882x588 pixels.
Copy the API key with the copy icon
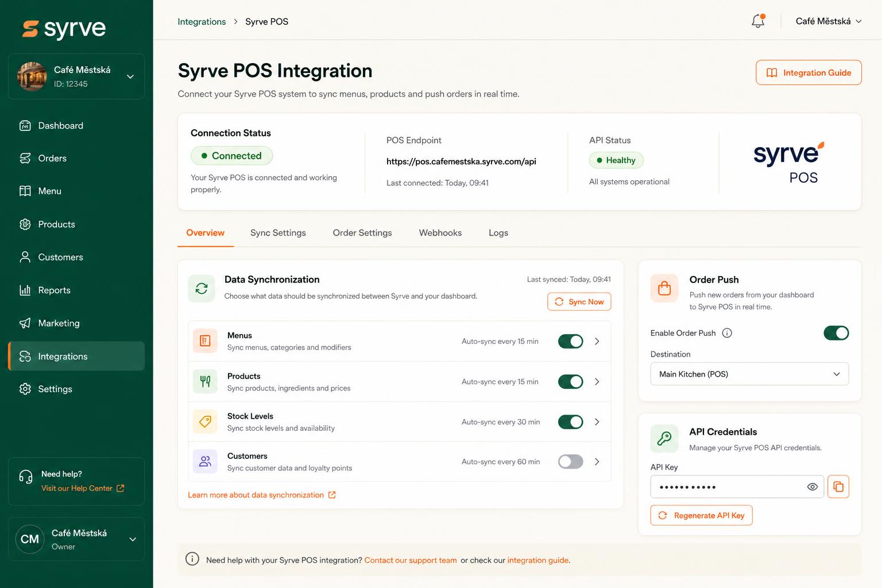click(x=838, y=487)
